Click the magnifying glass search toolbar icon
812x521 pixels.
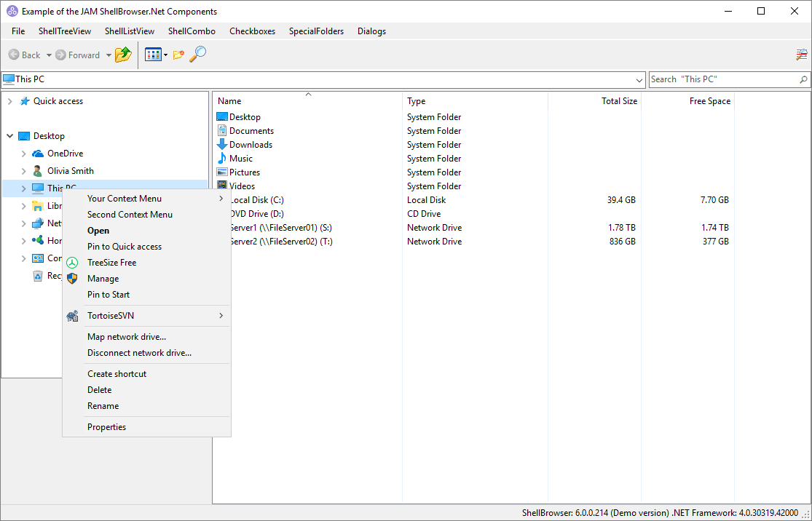197,55
